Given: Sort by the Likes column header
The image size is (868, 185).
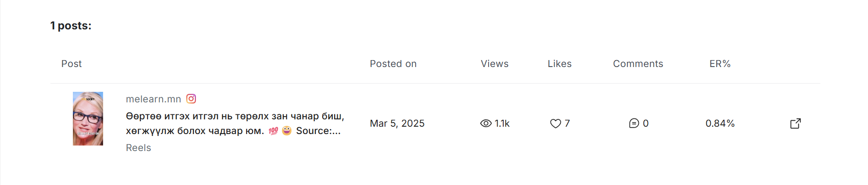Looking at the screenshot, I should (560, 64).
